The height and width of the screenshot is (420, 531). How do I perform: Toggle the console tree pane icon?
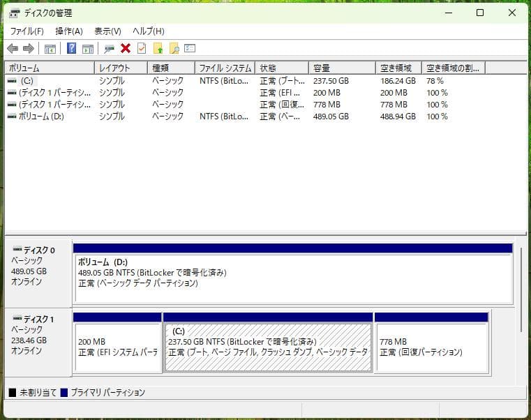(50, 49)
